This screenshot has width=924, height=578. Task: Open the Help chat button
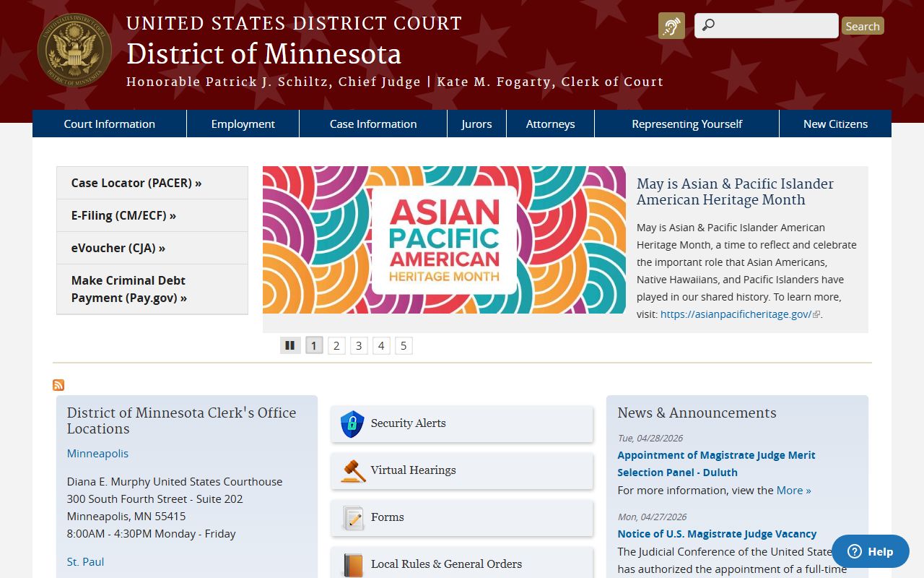pos(870,551)
